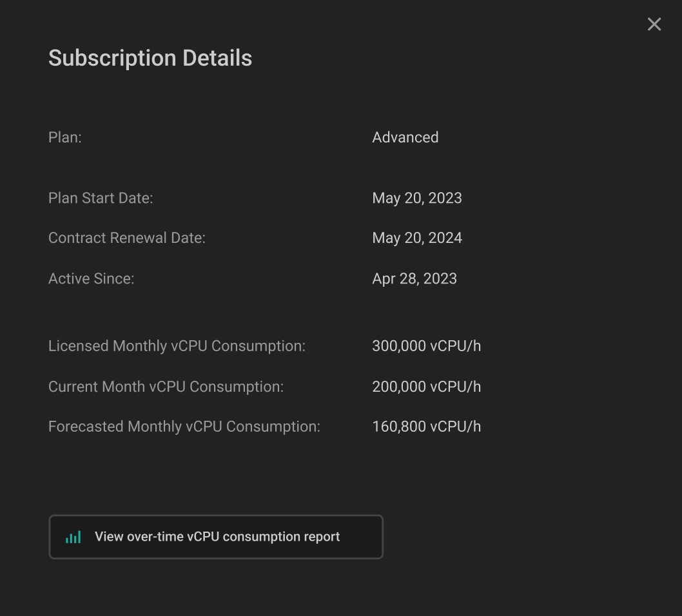Click the 'Plan Start Date:' label
682x616 pixels.
(101, 198)
